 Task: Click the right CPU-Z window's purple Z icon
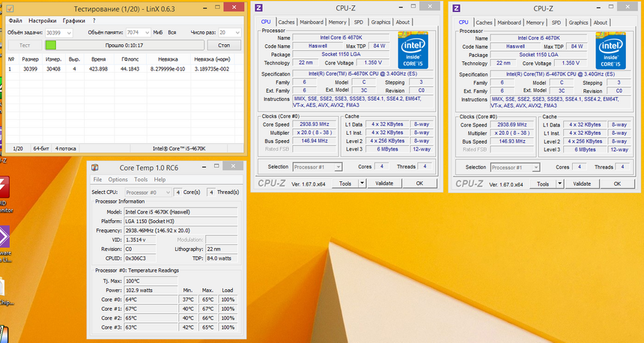[x=455, y=8]
